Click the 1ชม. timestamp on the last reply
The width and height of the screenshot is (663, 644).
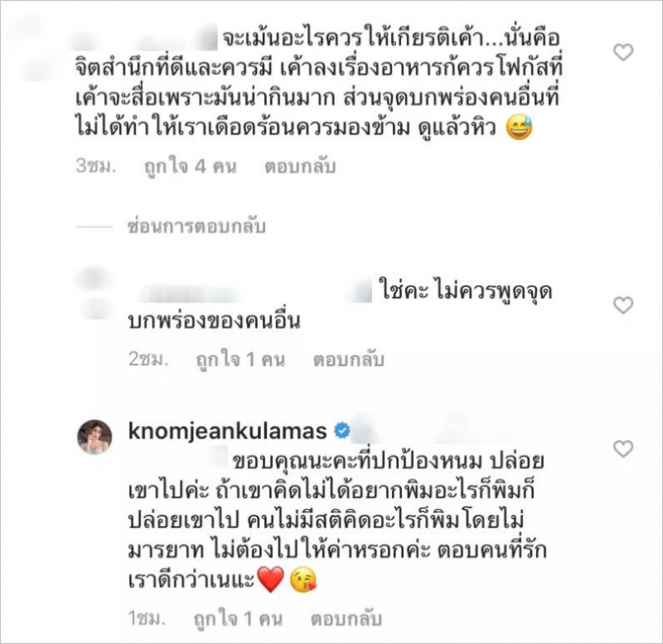(x=147, y=619)
